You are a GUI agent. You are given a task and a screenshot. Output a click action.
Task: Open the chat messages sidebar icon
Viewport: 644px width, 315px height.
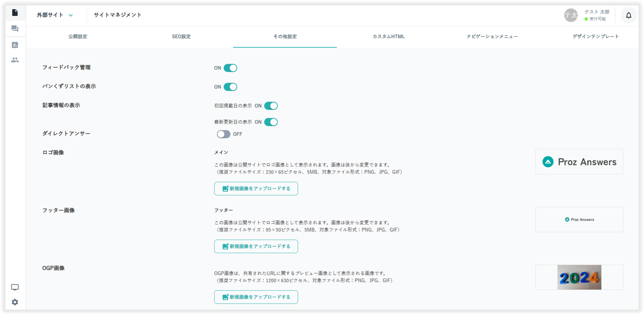click(x=15, y=29)
